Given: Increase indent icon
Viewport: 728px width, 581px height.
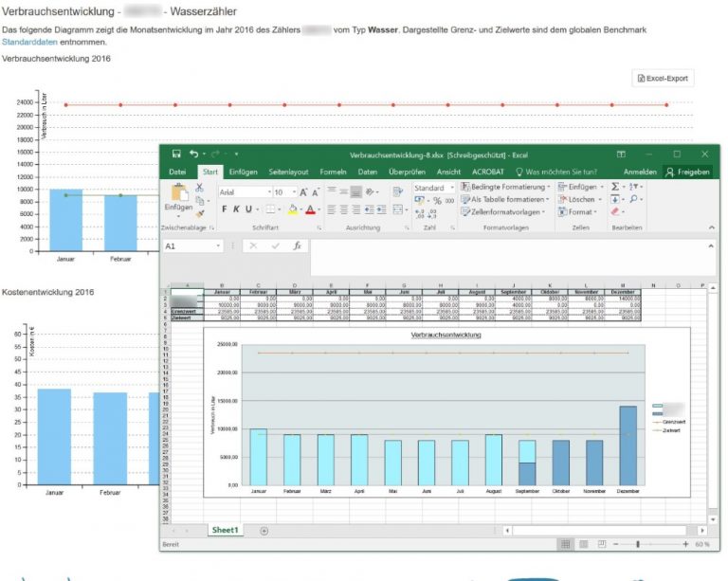Looking at the screenshot, I should click(x=381, y=210).
